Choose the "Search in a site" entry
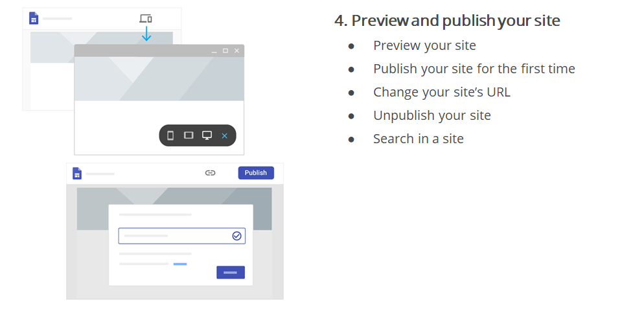Image resolution: width=644 pixels, height=335 pixels. click(x=418, y=139)
